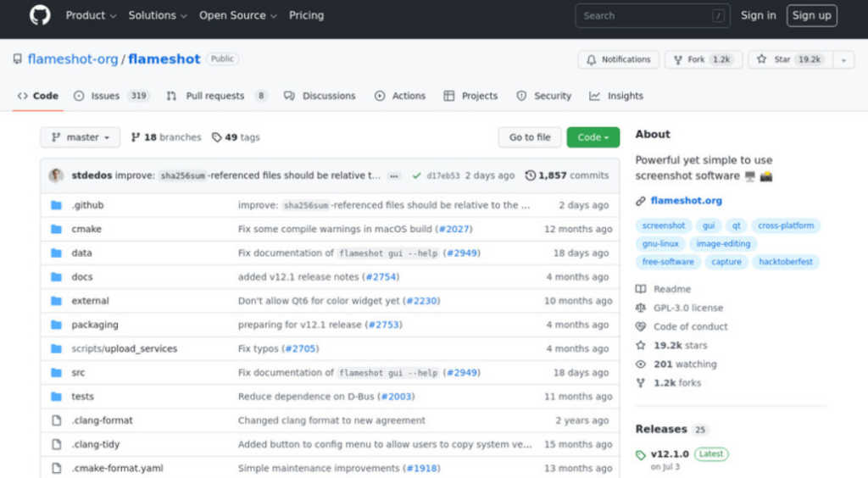Screen dimensions: 868x478
Task: Switch to the Insights tab
Action: (x=616, y=96)
